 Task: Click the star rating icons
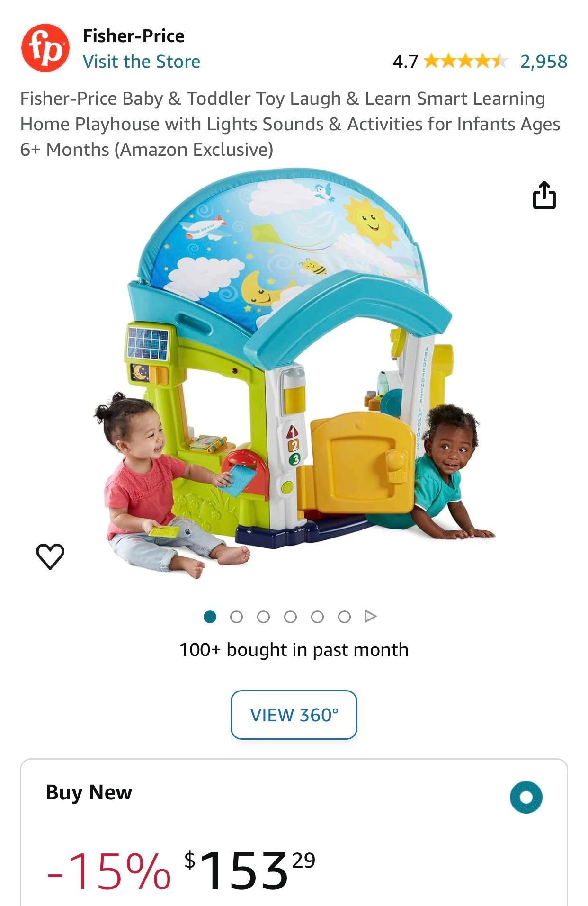tap(465, 61)
